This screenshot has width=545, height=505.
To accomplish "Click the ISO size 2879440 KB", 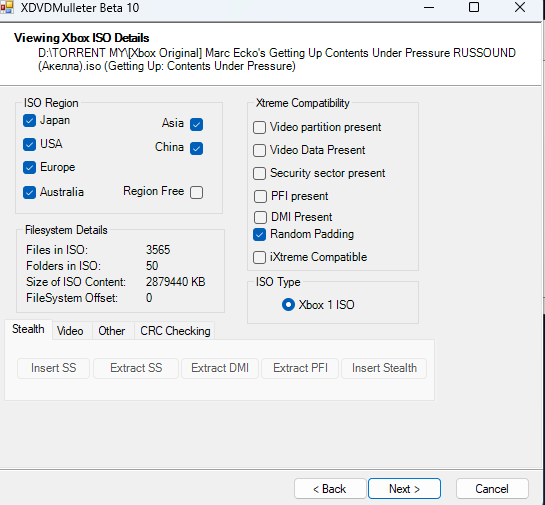I will [x=176, y=282].
